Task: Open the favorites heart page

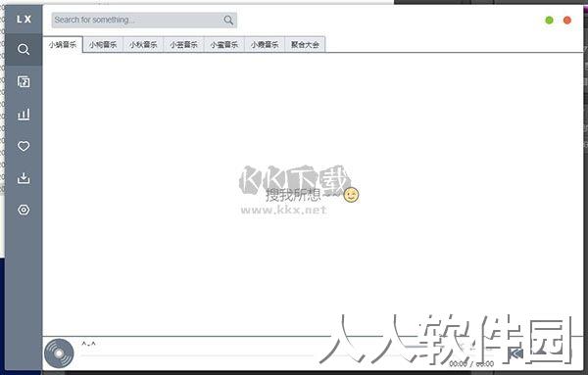Action: (x=24, y=146)
